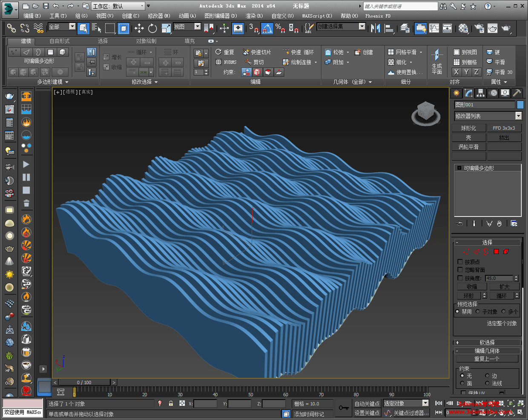The width and height of the screenshot is (528, 420).
Task: Open the 修改器(M) menu
Action: click(159, 16)
